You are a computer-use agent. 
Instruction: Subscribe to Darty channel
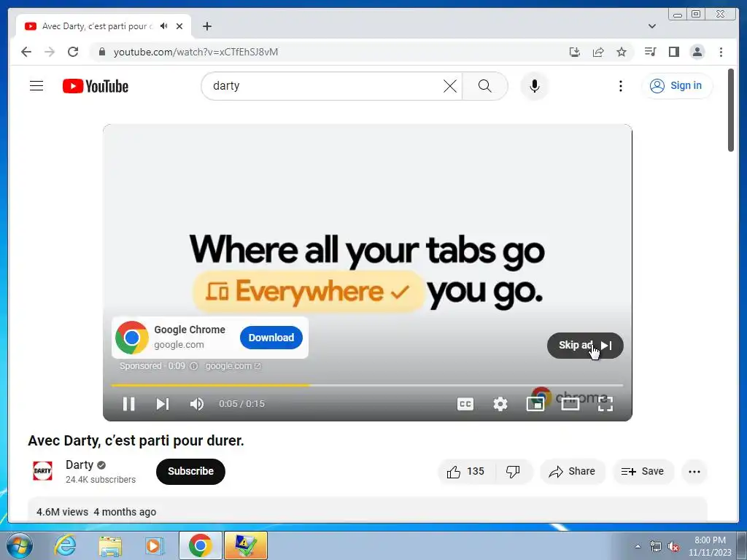(x=190, y=472)
